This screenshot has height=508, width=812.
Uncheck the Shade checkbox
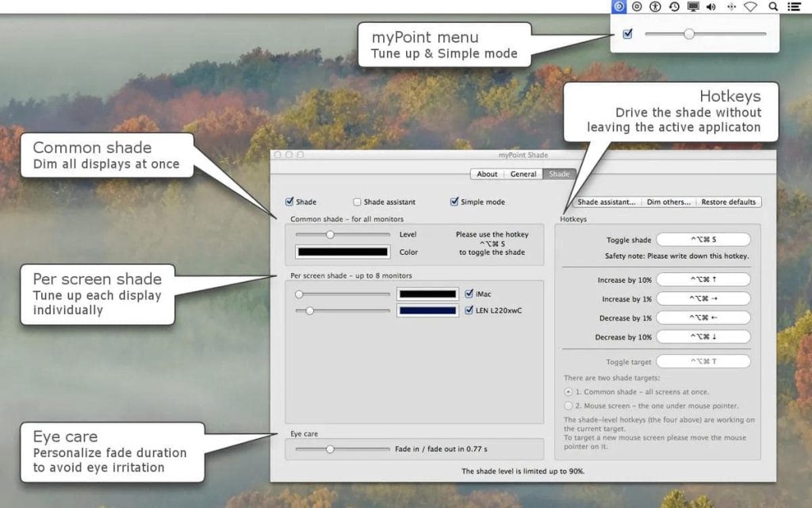289,202
